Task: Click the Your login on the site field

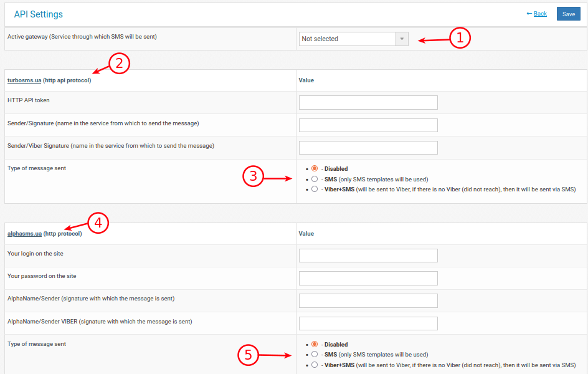Action: point(368,256)
